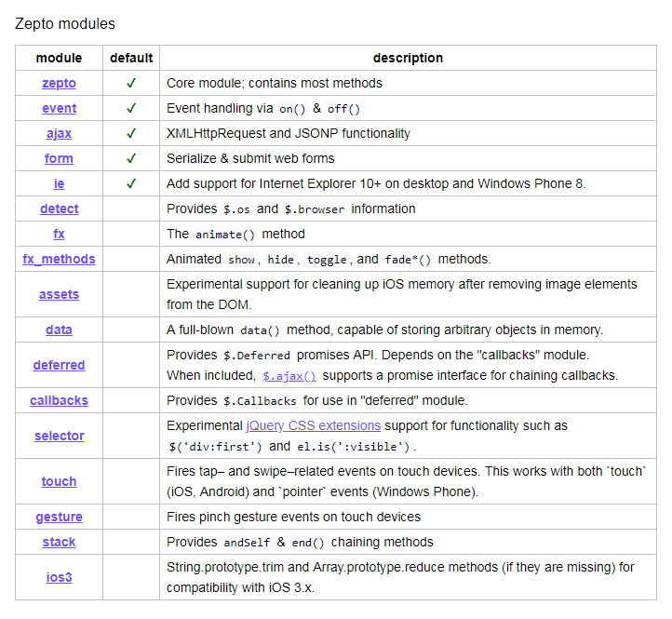This screenshot has width=672, height=619.
Task: Click the default checkmark in the zepto row
Action: [x=131, y=83]
